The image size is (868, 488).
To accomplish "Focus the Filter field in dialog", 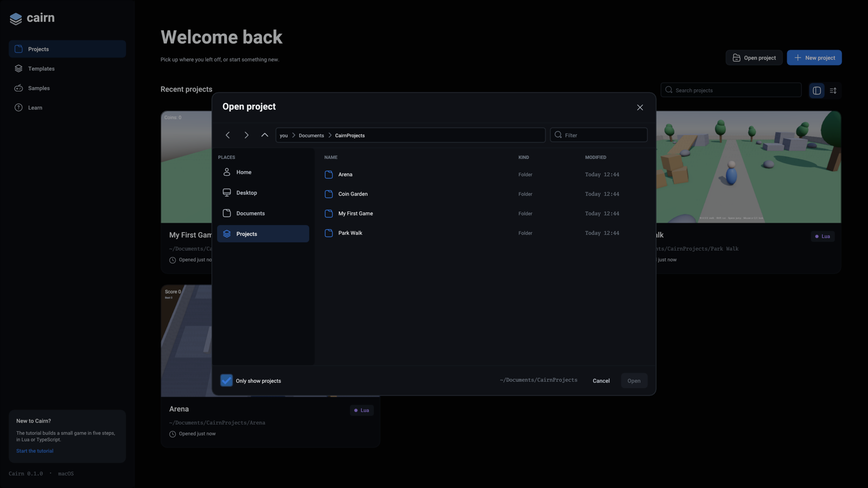I will tap(599, 135).
